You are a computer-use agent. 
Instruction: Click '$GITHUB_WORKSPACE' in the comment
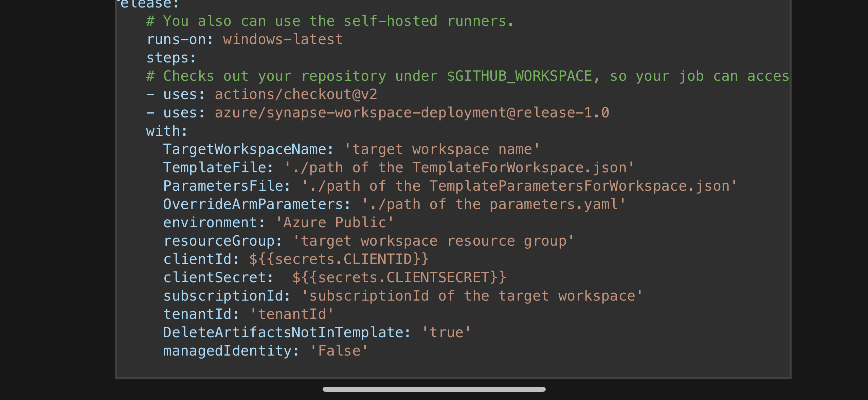(x=519, y=76)
